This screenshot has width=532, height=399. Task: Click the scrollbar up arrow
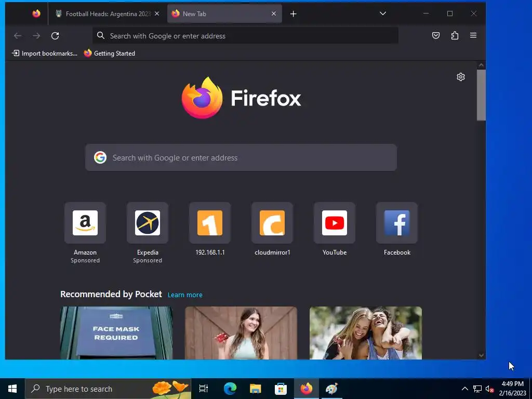(x=481, y=65)
